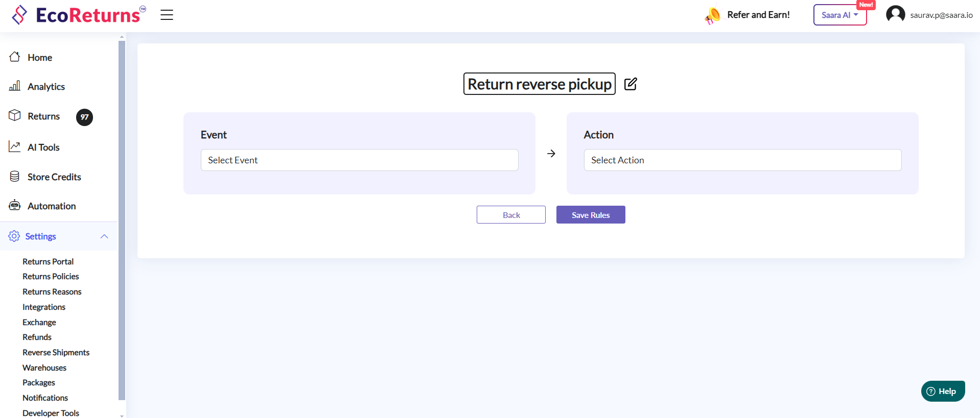980x418 pixels.
Task: Open the Select Event dropdown
Action: tap(359, 160)
